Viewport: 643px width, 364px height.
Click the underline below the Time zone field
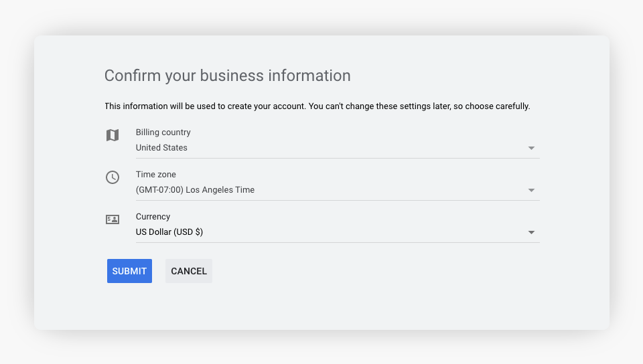coord(337,200)
